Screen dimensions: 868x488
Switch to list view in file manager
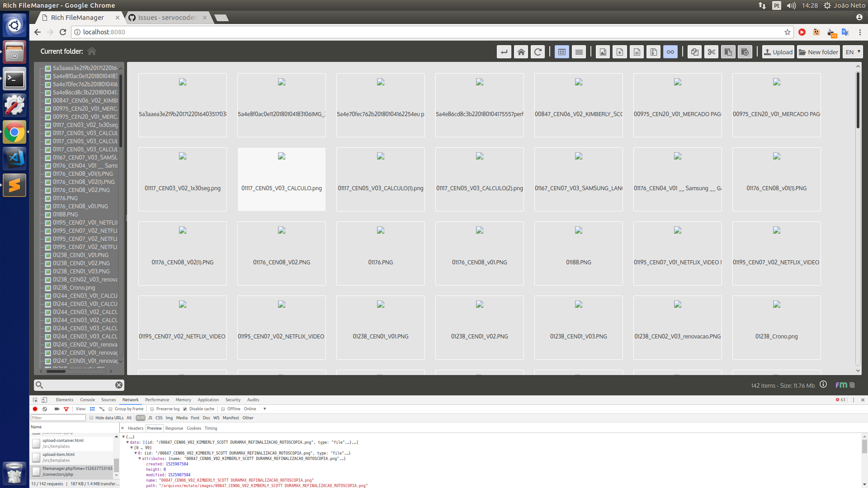point(579,52)
